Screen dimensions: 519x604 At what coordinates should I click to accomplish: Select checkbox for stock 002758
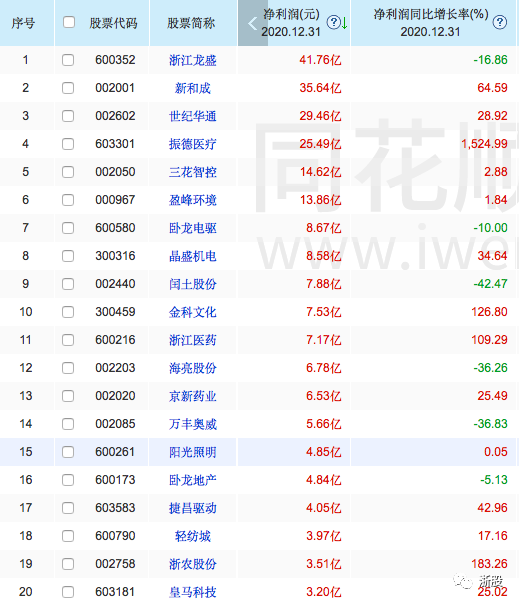(x=68, y=564)
